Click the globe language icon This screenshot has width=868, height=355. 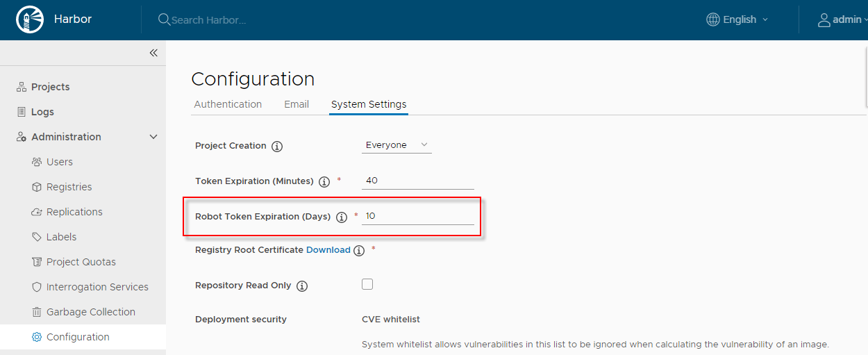coord(712,19)
